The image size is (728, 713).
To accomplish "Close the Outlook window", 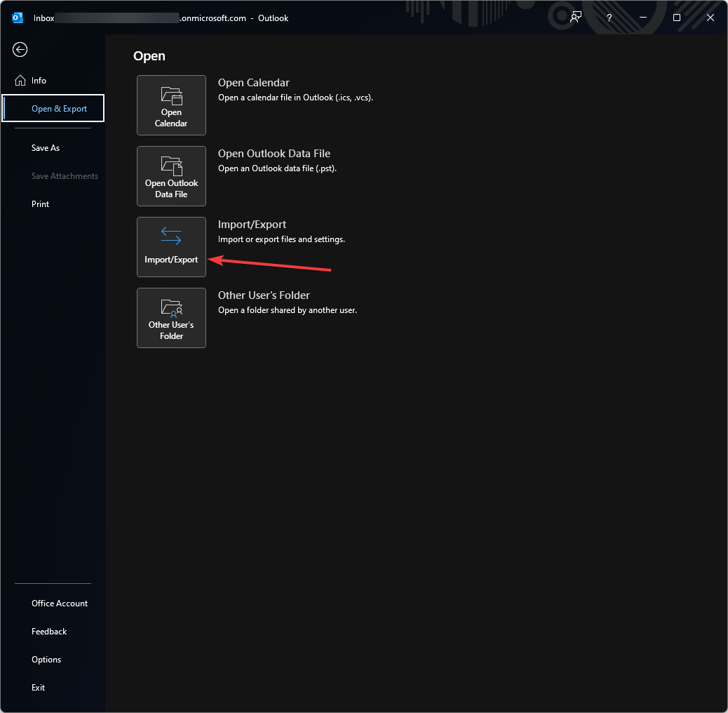I will point(710,18).
